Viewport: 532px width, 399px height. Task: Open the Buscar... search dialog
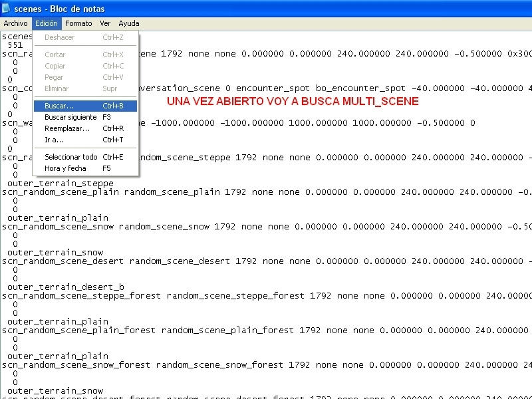59,106
